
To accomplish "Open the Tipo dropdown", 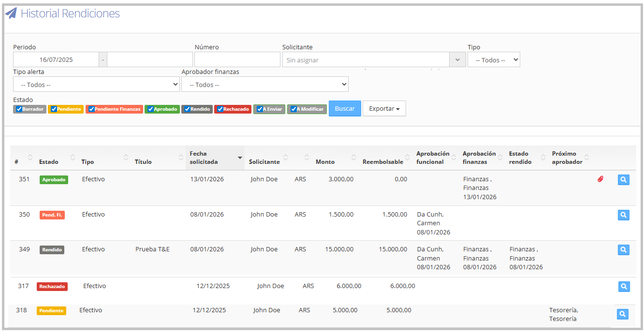I will point(493,60).
